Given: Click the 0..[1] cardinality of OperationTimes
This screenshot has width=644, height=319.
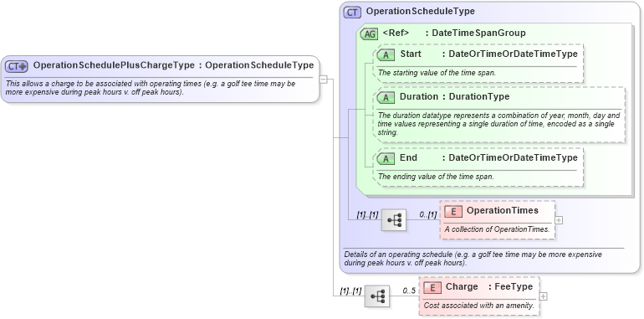Looking at the screenshot, I should point(428,214).
